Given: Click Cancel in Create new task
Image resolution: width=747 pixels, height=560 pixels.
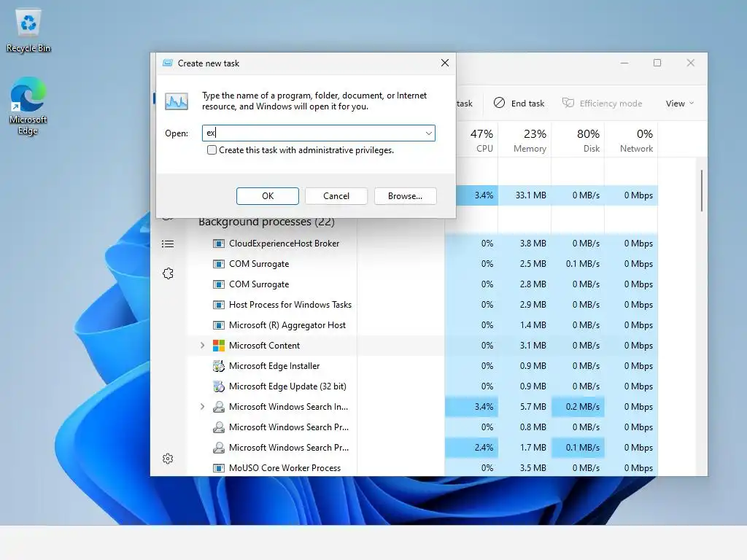Looking at the screenshot, I should [336, 195].
